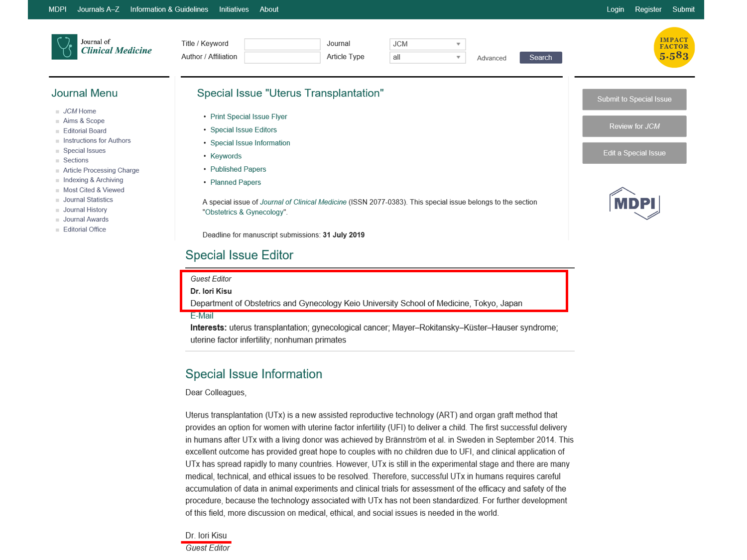Expand the Article Type dropdown

427,58
